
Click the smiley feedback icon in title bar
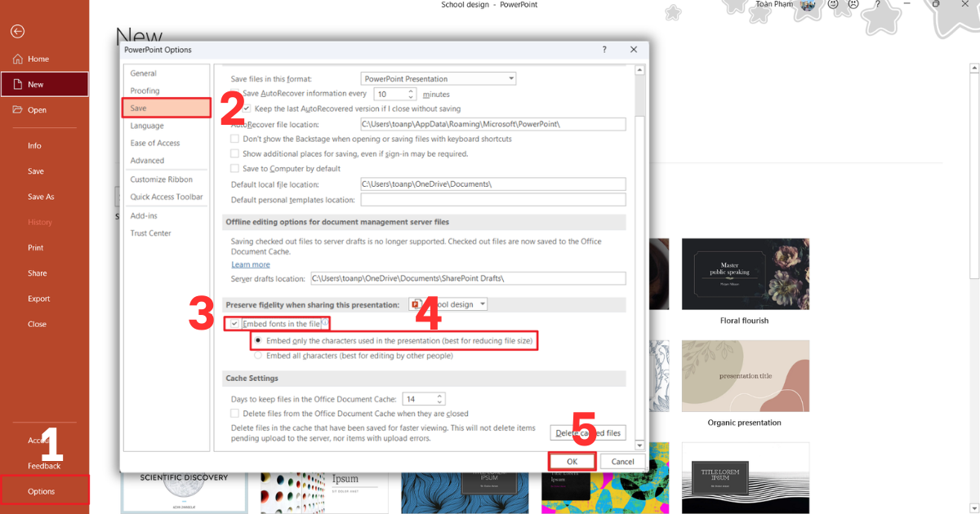pyautogui.click(x=832, y=5)
